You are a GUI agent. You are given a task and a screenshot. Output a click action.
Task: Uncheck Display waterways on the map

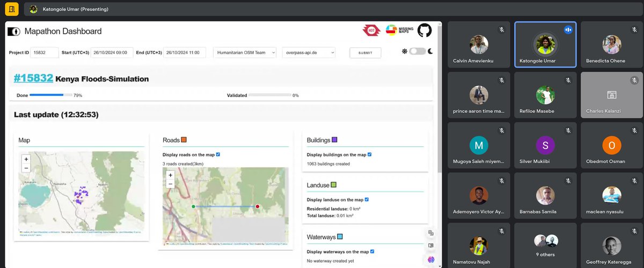click(372, 251)
